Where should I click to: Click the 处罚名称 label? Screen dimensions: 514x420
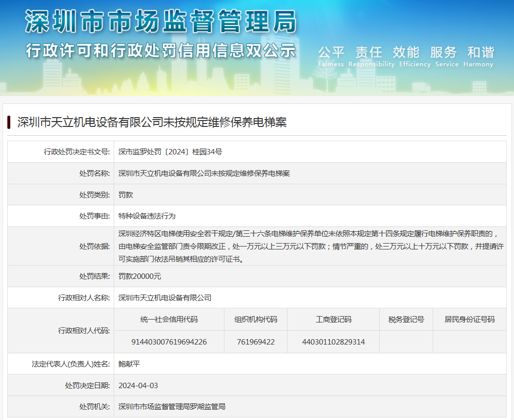[x=95, y=173]
